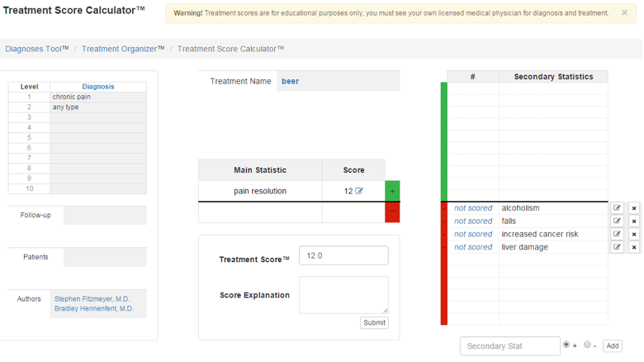Open Treatment Organizer breadcrumb
The image size is (644, 362).
tap(123, 49)
